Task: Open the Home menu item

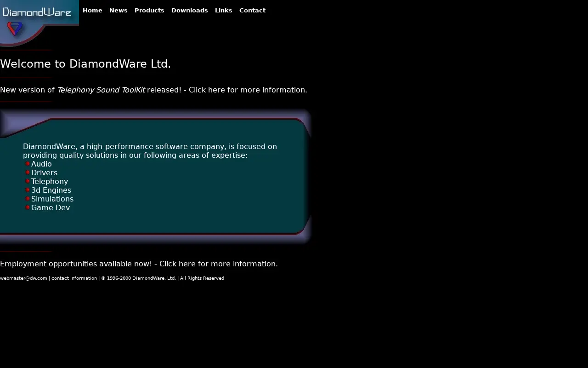Action: pyautogui.click(x=92, y=10)
